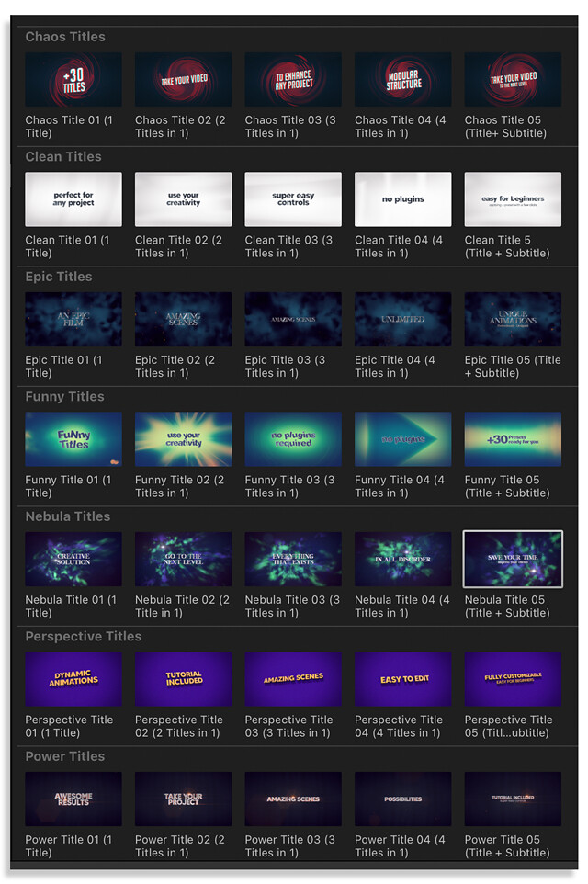Select the Chaos Title 01 thumbnail

73,80
